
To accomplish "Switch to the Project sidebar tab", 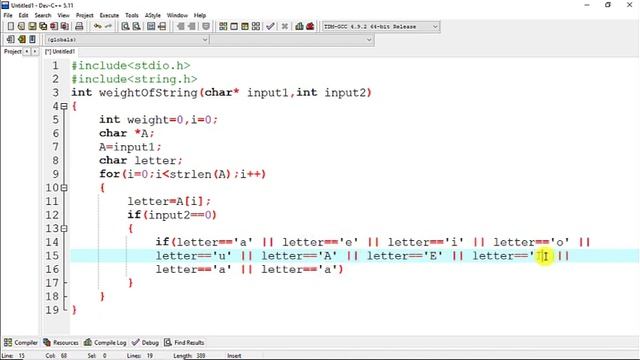I will click(x=12, y=52).
